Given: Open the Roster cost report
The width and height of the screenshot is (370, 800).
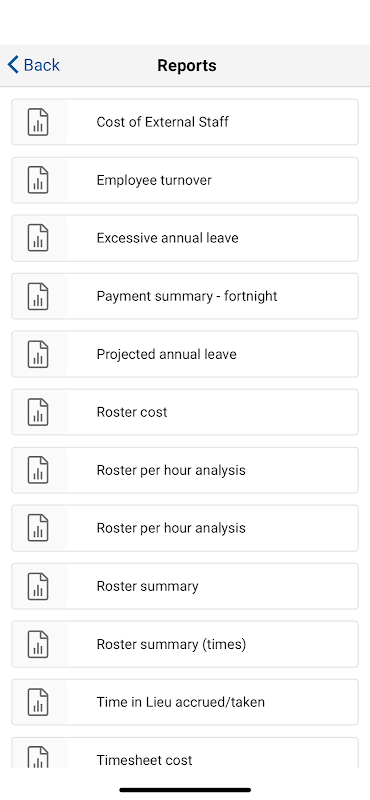Looking at the screenshot, I should click(185, 412).
